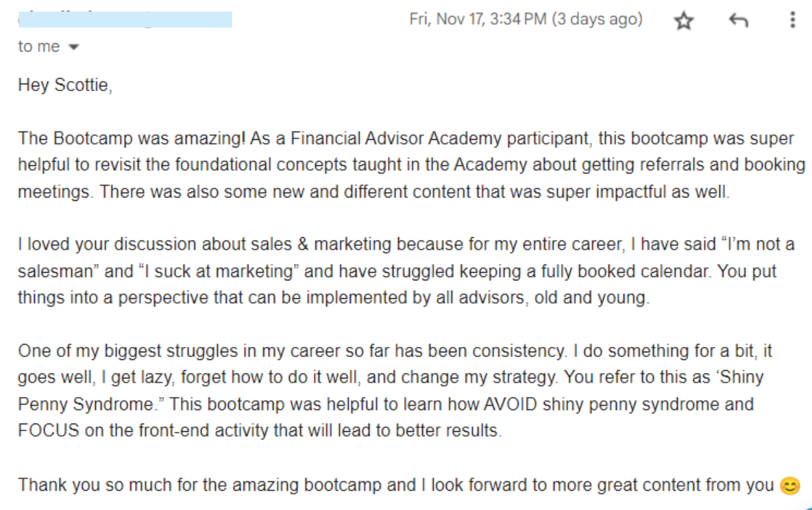Click the highlighted sender name at top
The height and width of the screenshot is (510, 812).
(125, 19)
